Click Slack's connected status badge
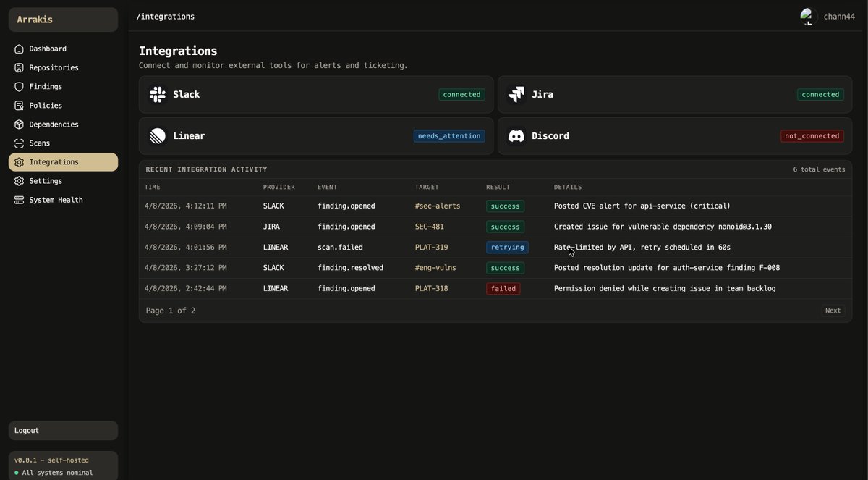 tap(461, 94)
